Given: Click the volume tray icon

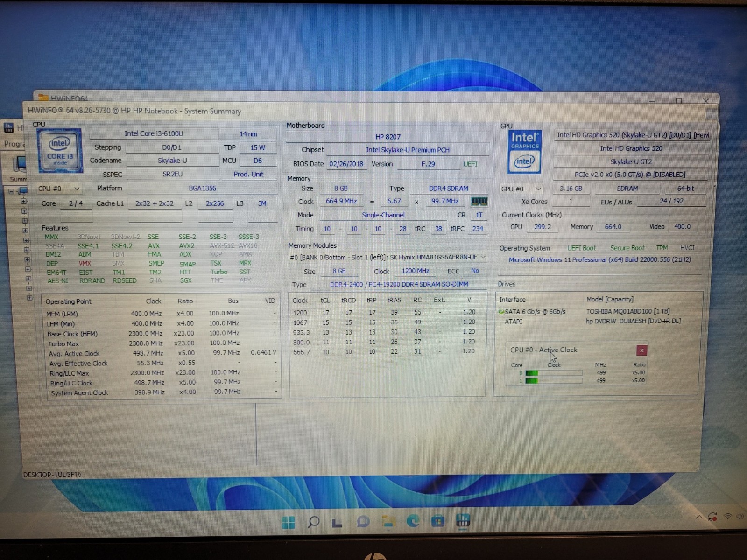Looking at the screenshot, I should tap(740, 516).
